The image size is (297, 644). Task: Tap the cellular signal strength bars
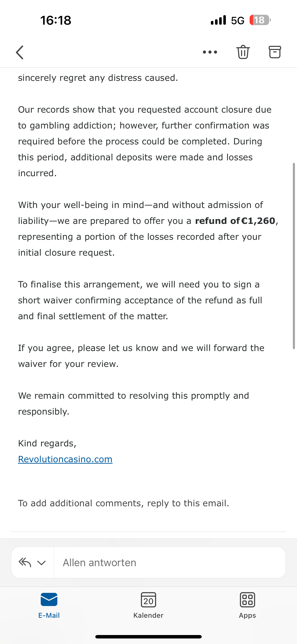pos(218,20)
